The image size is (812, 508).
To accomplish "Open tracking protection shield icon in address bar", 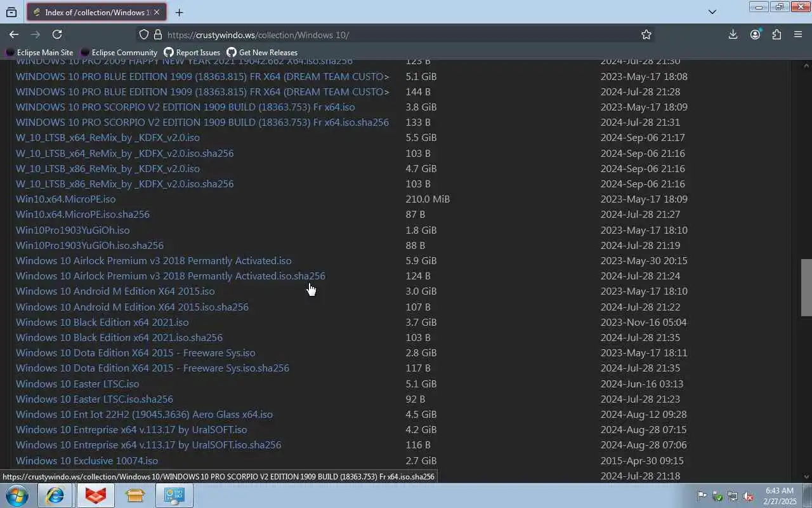I will [x=144, y=35].
